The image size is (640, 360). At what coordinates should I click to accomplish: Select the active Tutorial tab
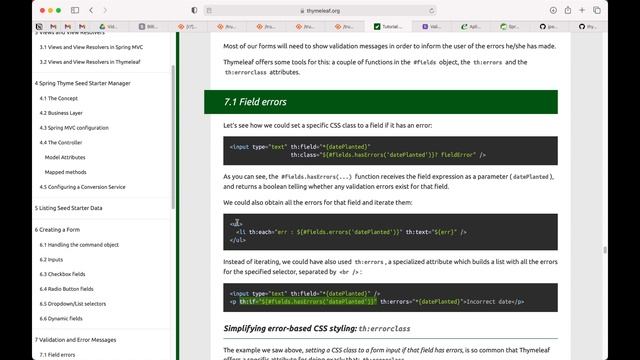point(388,27)
